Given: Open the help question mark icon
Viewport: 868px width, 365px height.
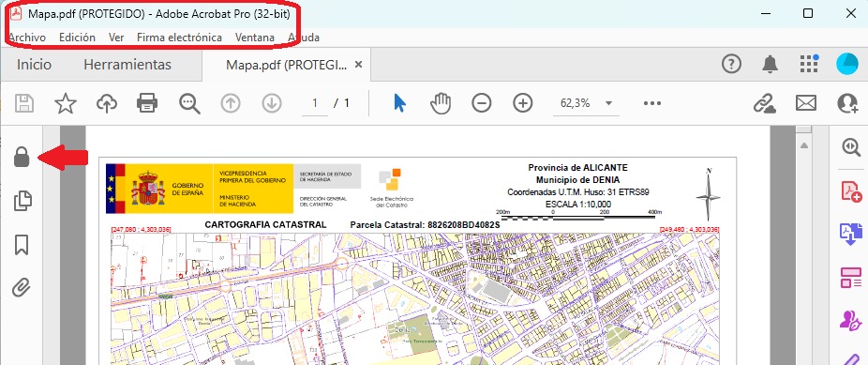Looking at the screenshot, I should click(732, 64).
